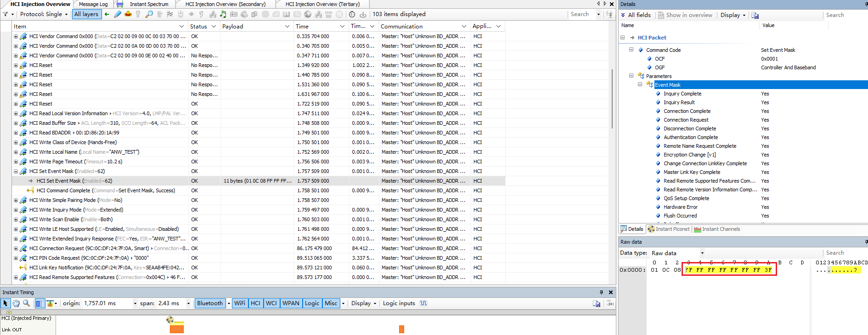Open the span dropdown in Instant Timing
Viewport: 868px width, 335px height.
click(x=188, y=303)
